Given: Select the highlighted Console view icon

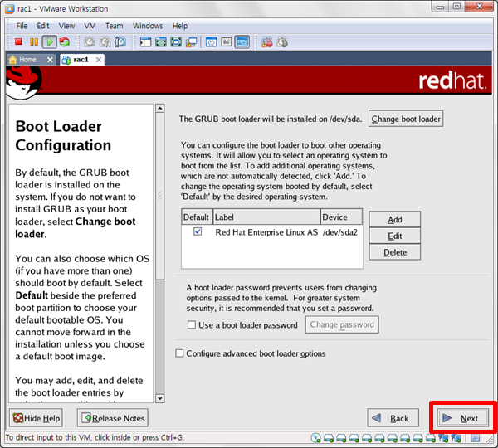Looking at the screenshot, I should [x=242, y=42].
